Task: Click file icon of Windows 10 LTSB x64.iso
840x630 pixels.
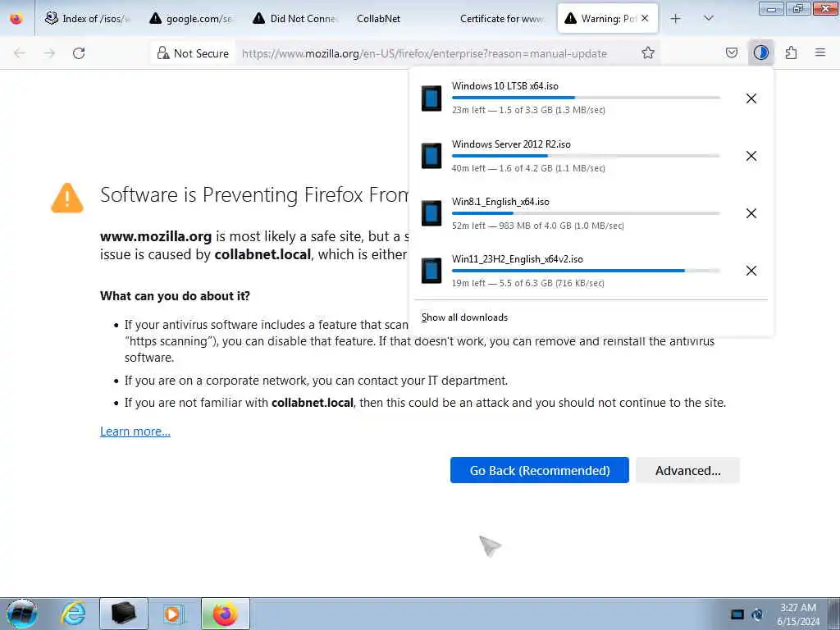Action: (x=431, y=98)
